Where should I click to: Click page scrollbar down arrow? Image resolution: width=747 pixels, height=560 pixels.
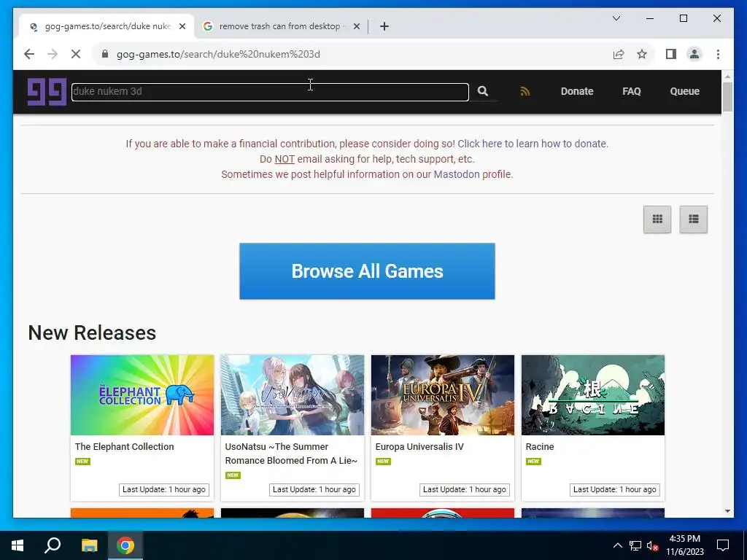(727, 511)
